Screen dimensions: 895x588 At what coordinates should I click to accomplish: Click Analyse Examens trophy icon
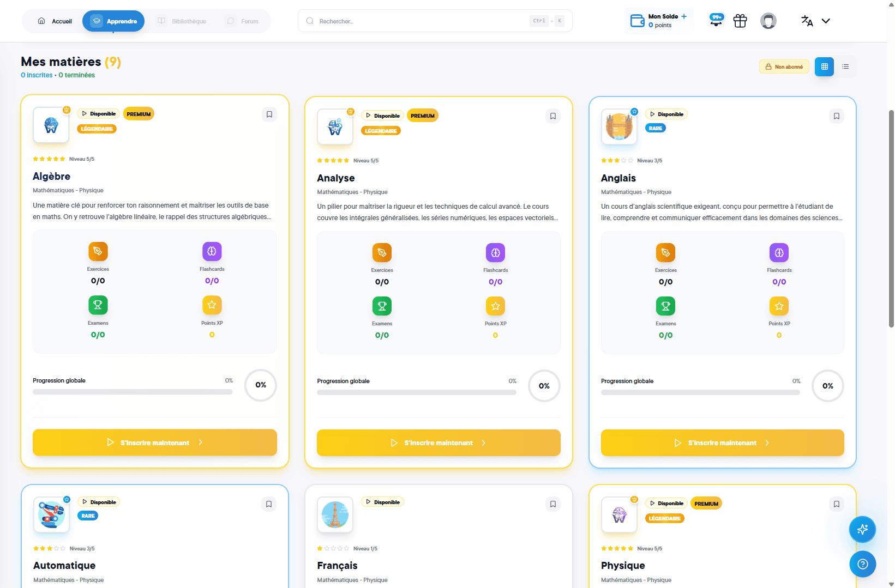coord(382,306)
